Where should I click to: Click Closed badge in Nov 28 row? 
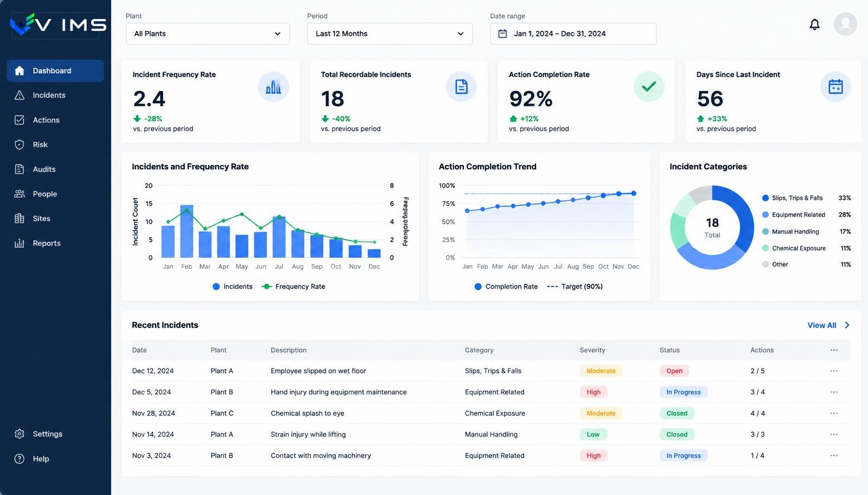[x=676, y=413]
